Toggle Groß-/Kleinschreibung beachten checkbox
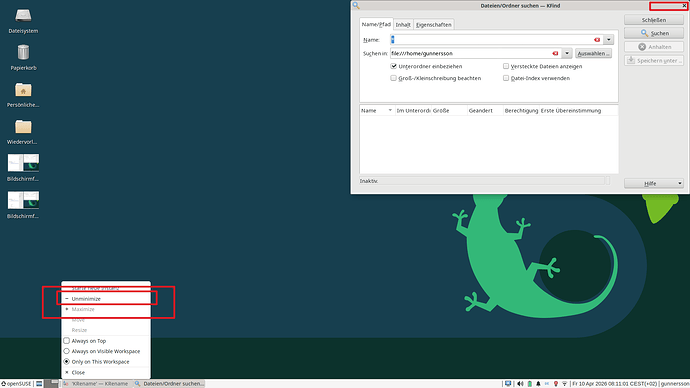Screen dimensions: 690x388 point(393,78)
